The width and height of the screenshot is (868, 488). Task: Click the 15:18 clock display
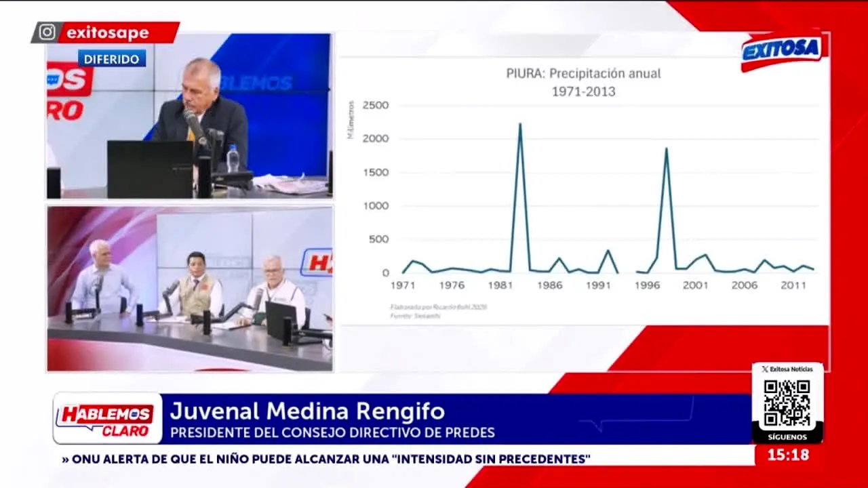(788, 455)
